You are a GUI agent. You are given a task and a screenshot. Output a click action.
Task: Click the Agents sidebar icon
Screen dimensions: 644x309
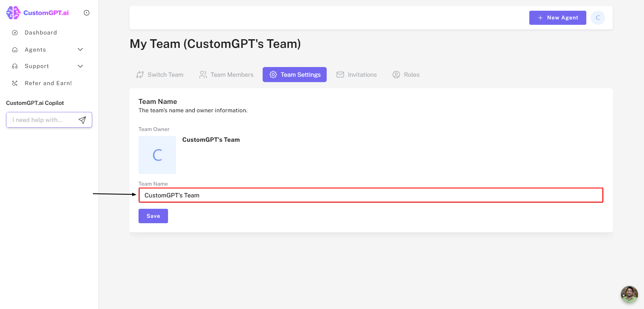pyautogui.click(x=15, y=50)
